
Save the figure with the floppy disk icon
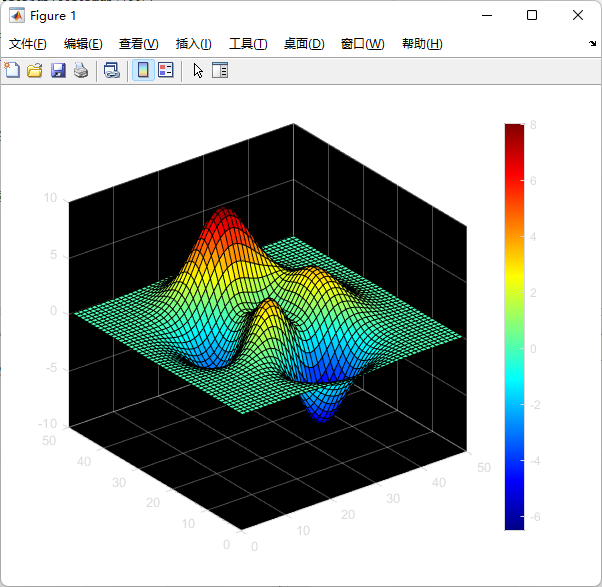pos(58,71)
